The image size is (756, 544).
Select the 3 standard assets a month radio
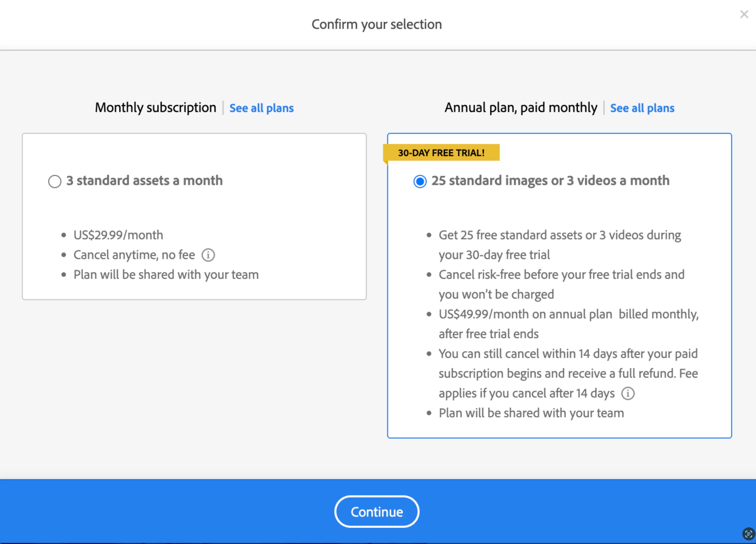[x=55, y=182]
